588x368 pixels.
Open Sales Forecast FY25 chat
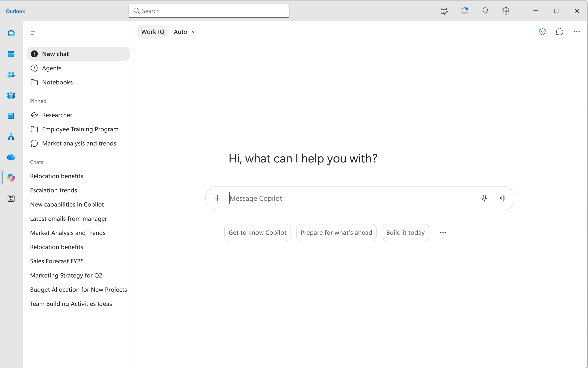(x=78, y=261)
